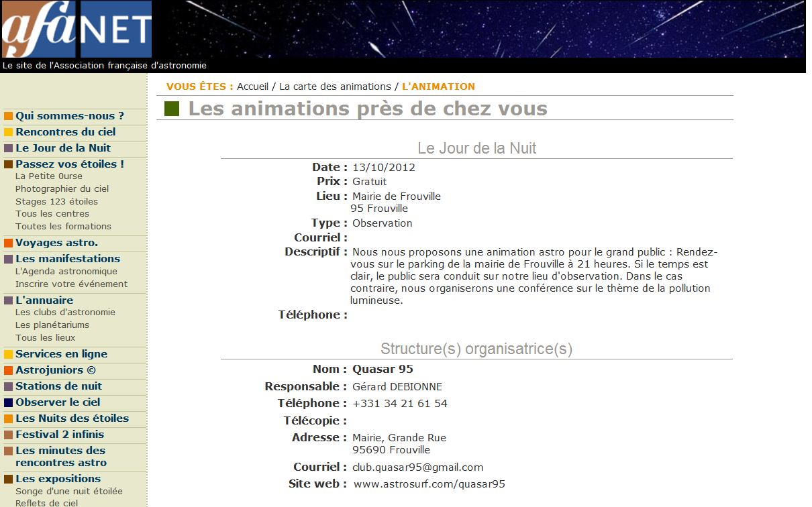Screen dimensions: 812x507
Task: Click La carte des animations breadcrumb
Action: click(335, 87)
